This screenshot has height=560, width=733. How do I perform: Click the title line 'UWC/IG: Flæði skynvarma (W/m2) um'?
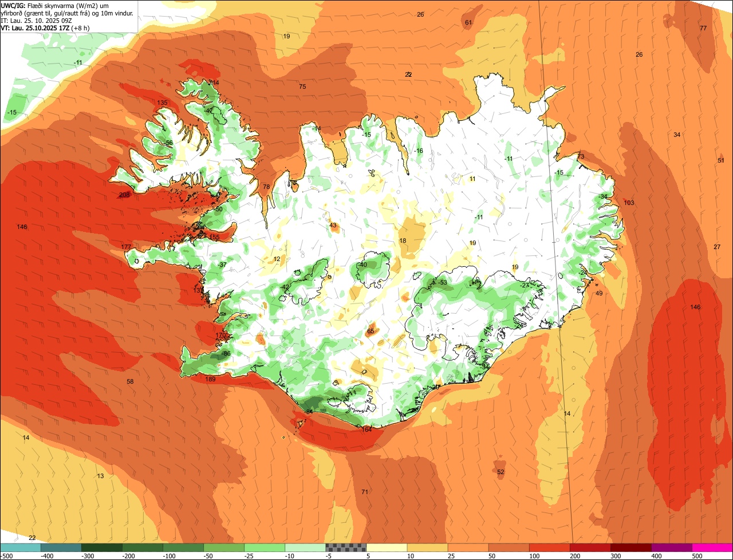pyautogui.click(x=55, y=5)
